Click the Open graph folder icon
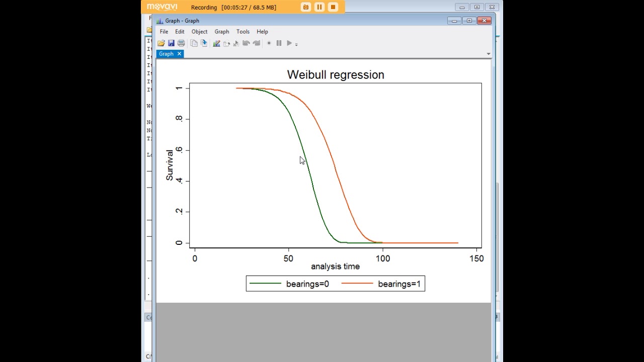The width and height of the screenshot is (644, 362). pyautogui.click(x=161, y=43)
